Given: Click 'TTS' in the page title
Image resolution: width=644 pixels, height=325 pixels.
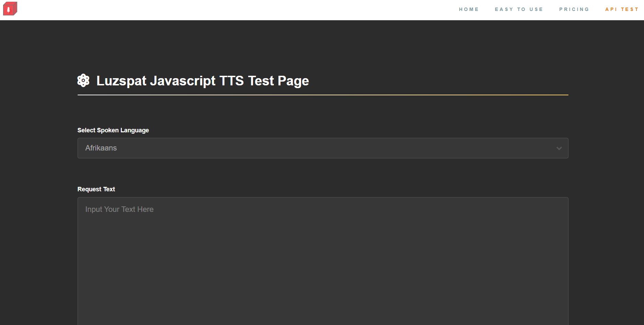Looking at the screenshot, I should (231, 81).
